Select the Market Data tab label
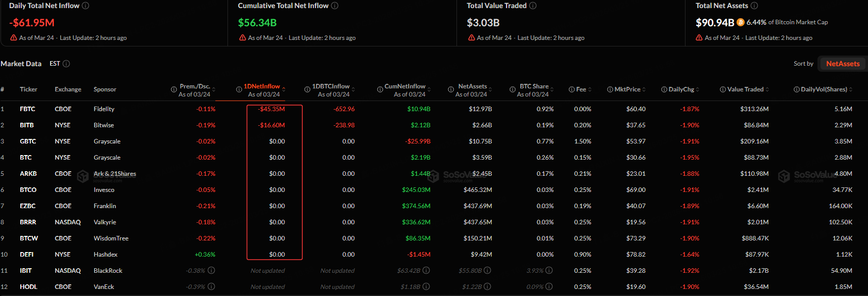This screenshot has height=296, width=868. click(21, 64)
